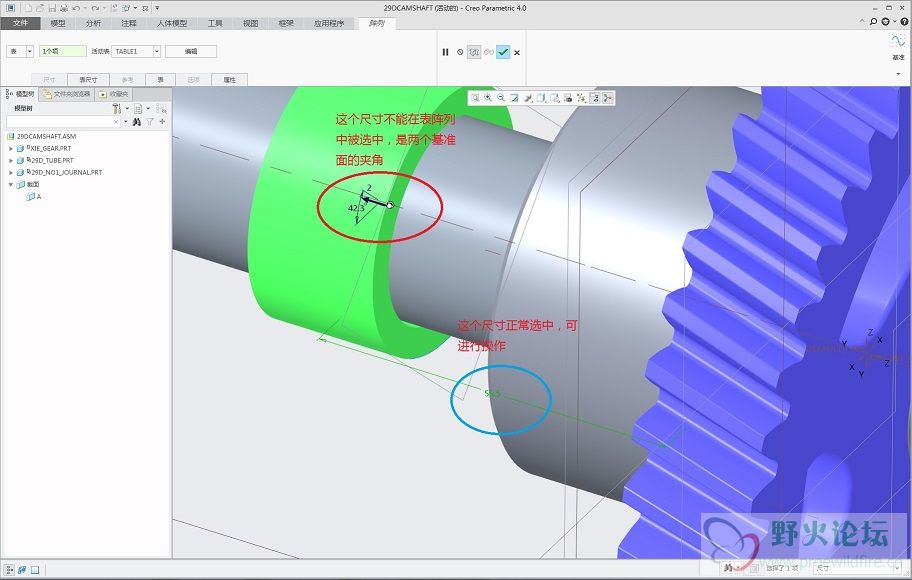Viewport: 912px width, 580px height.
Task: Switch to the 视图 ribbon tab
Action: point(251,23)
